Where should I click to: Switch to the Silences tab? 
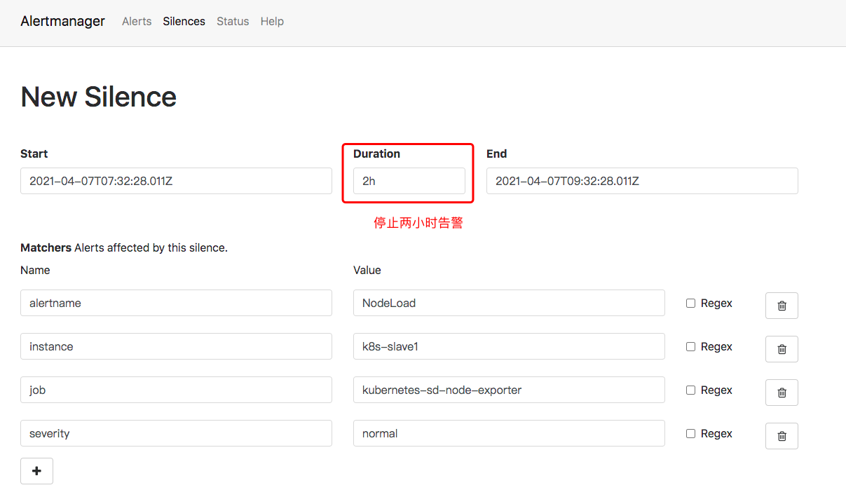(184, 21)
